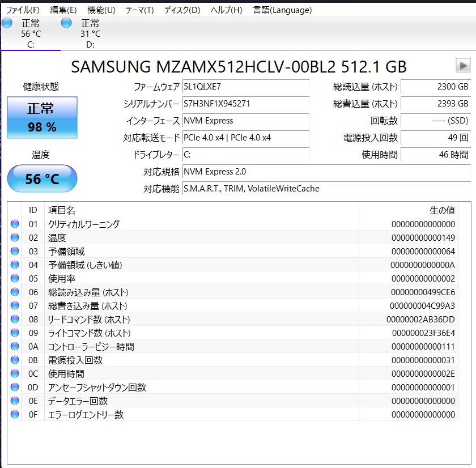Screen dimensions: 476x468
Task: Select the コントローラービジー時間 attribute name
Action: pyautogui.click(x=91, y=347)
